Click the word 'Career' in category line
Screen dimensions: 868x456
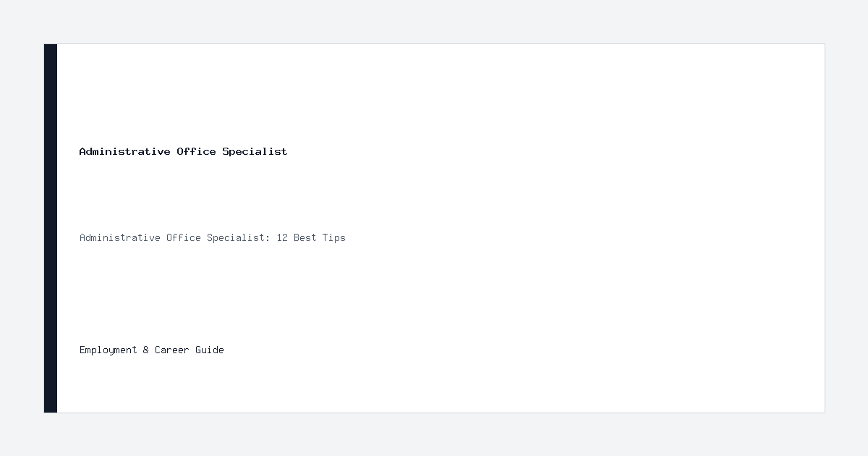[172, 350]
